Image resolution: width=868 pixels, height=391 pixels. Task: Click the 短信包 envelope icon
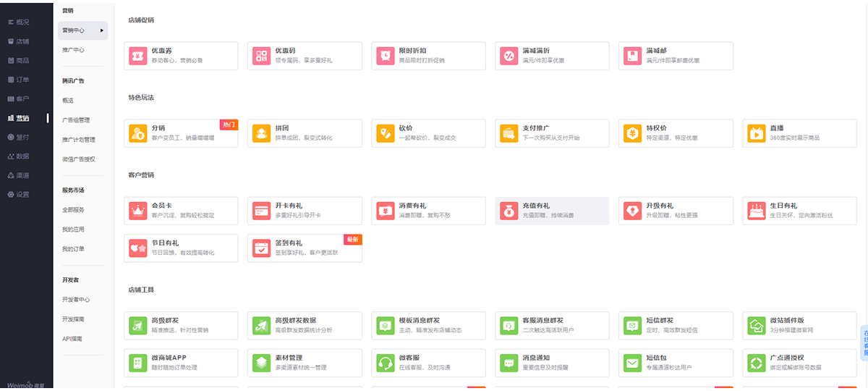632,362
